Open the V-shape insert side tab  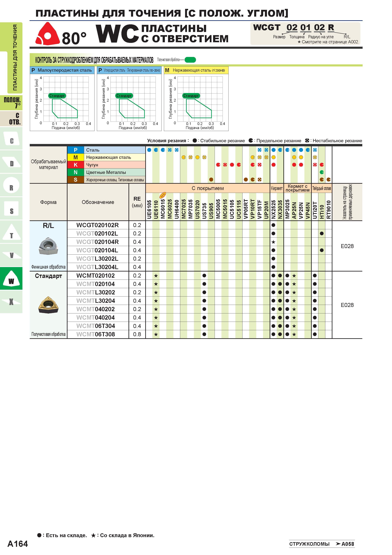point(11,255)
